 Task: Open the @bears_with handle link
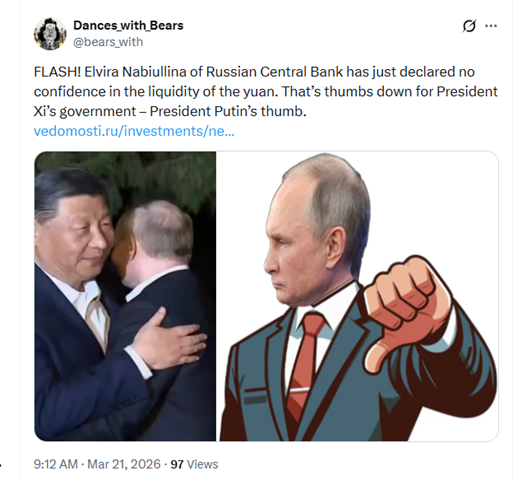point(108,42)
